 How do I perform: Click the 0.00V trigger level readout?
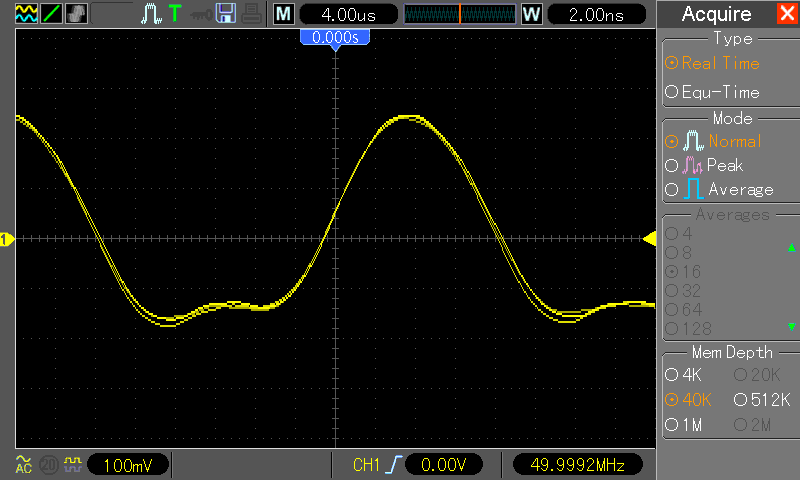click(x=443, y=465)
